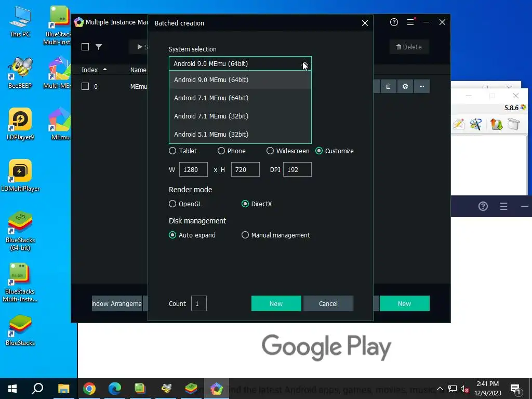Open help question mark in instance manager

coord(394,22)
